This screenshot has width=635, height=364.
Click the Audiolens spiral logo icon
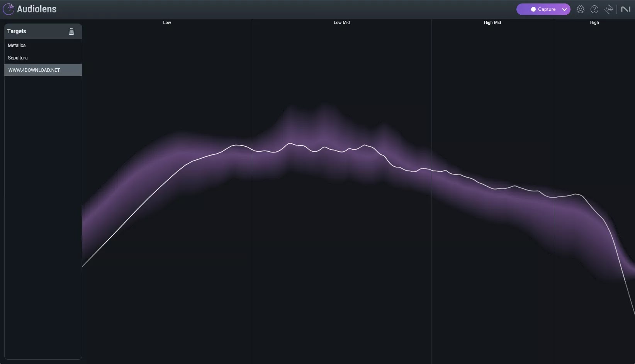point(8,9)
